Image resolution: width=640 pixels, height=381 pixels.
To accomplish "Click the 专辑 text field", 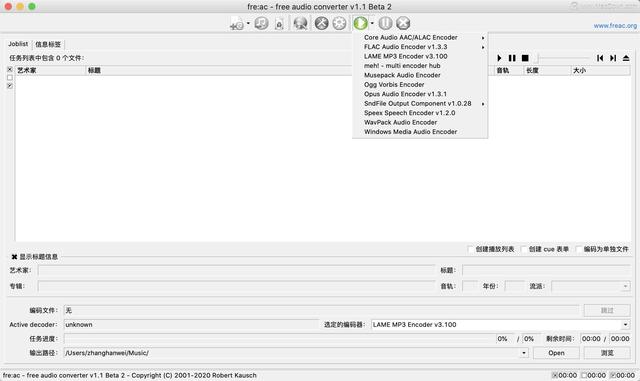I will (x=236, y=286).
